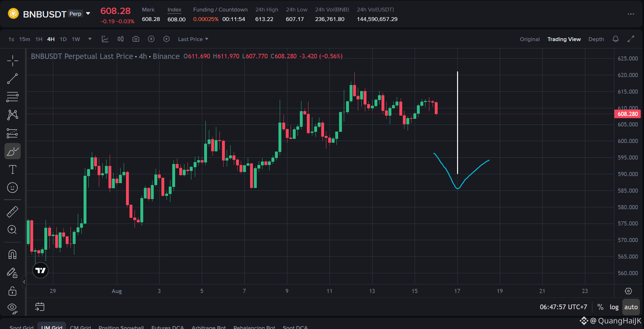
Task: Open the three-dot more options menu
Action: click(631, 14)
